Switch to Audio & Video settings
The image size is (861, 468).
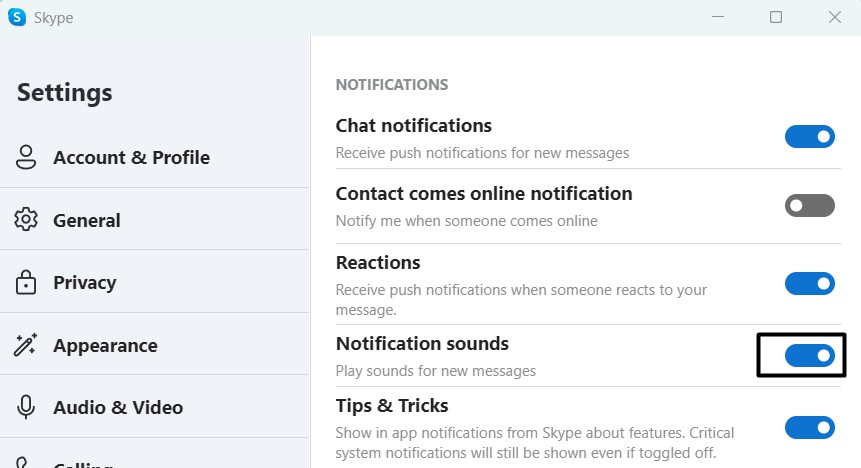118,408
